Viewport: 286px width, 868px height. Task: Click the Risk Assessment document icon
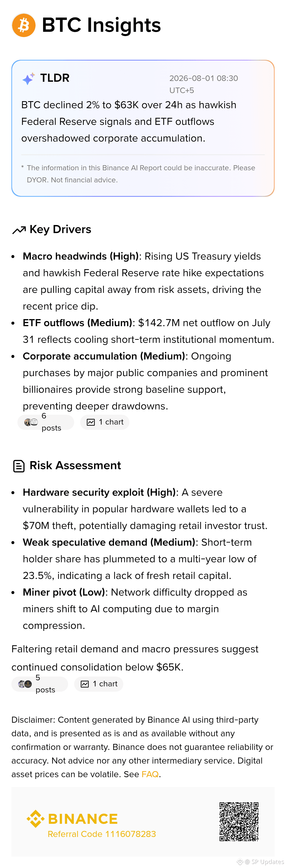tap(19, 466)
